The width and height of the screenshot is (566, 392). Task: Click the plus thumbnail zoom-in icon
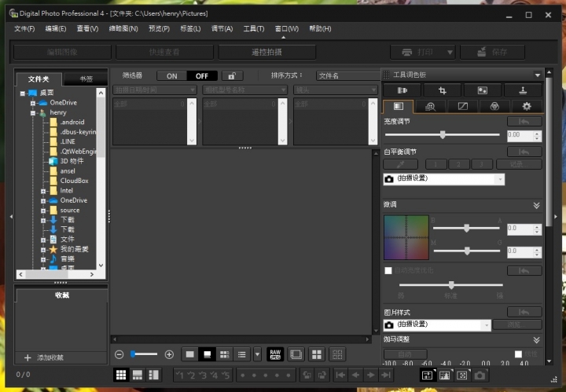point(169,354)
